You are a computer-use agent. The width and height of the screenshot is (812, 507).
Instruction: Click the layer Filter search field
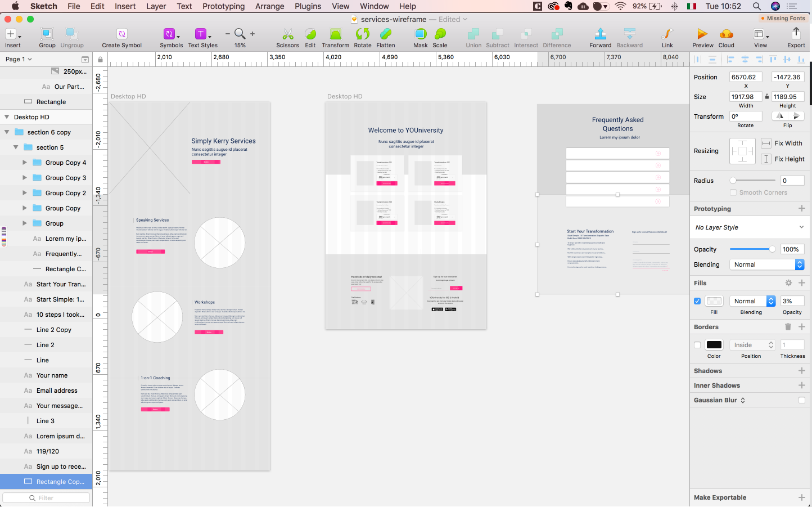[46, 498]
